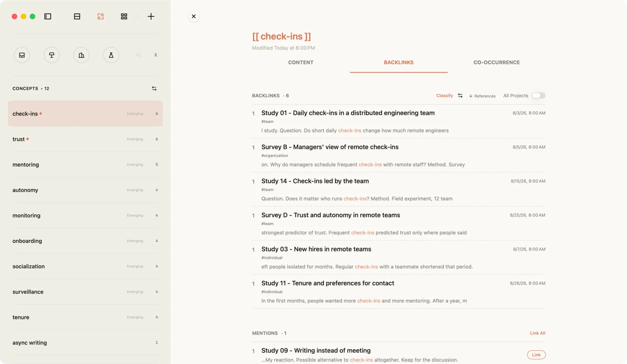Open the onboarding concept

[x=85, y=241]
